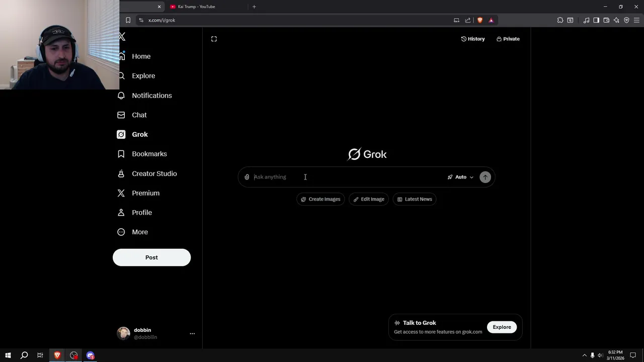Viewport: 644px width, 362px height.
Task: Open Brave VPN shield icon
Action: 626,20
